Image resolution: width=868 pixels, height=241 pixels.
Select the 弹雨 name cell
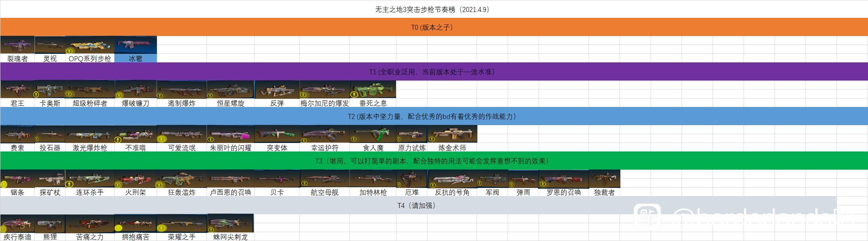(523, 192)
